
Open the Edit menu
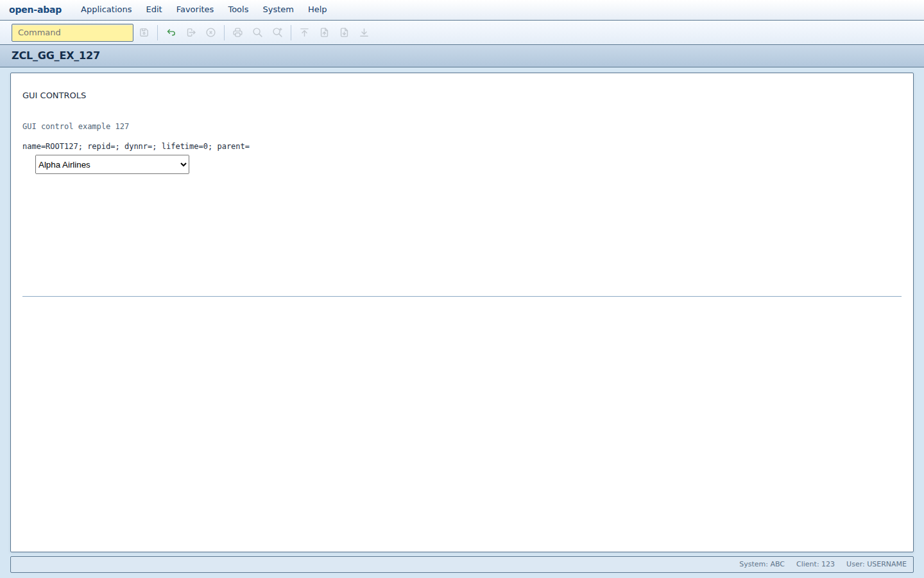154,10
